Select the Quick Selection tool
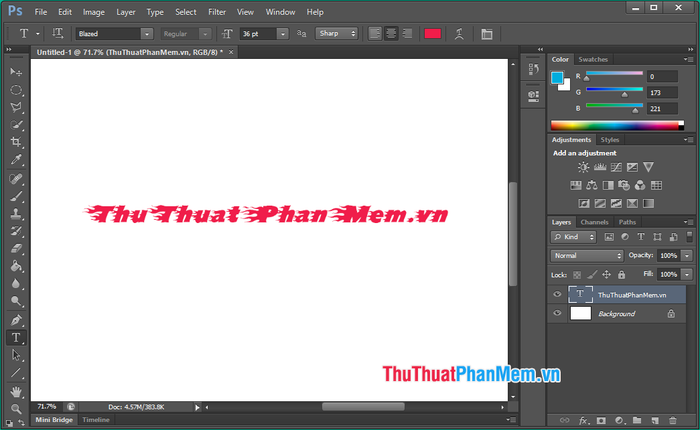This screenshot has height=430, width=700. point(16,125)
